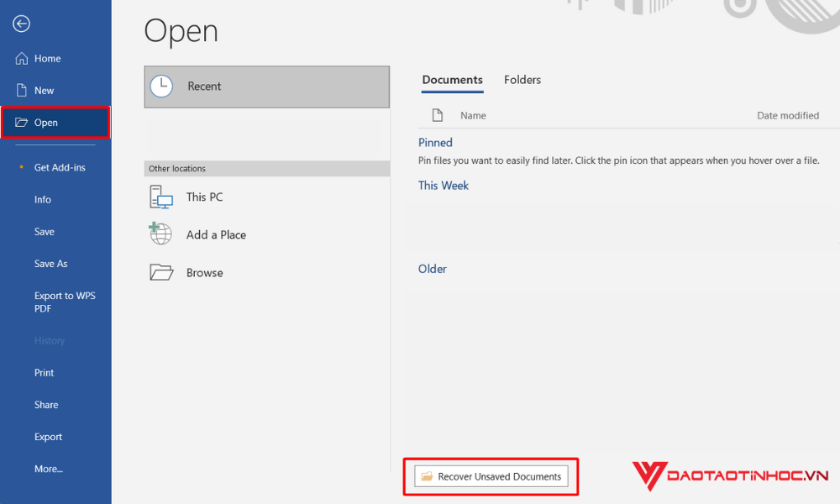Click the Open folder icon in sidebar
The height and width of the screenshot is (504, 840).
(x=22, y=122)
